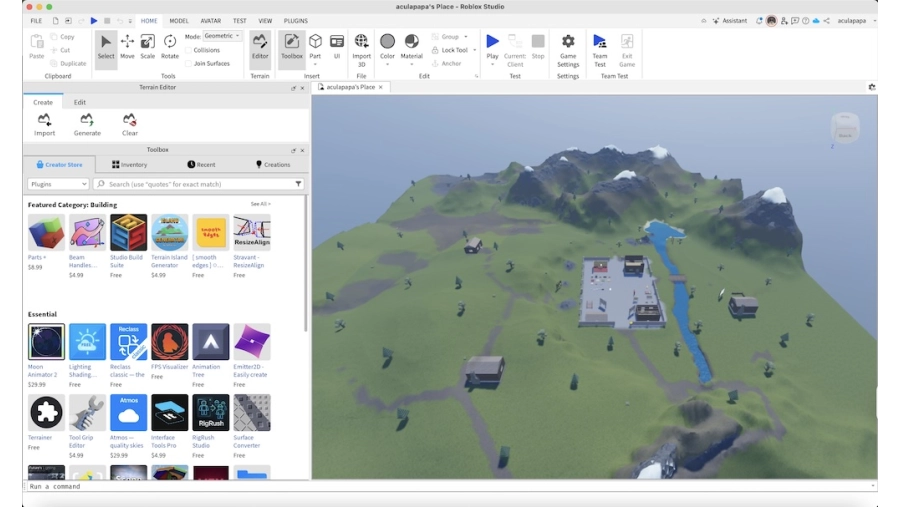Open the Assistant in the title bar

730,21
